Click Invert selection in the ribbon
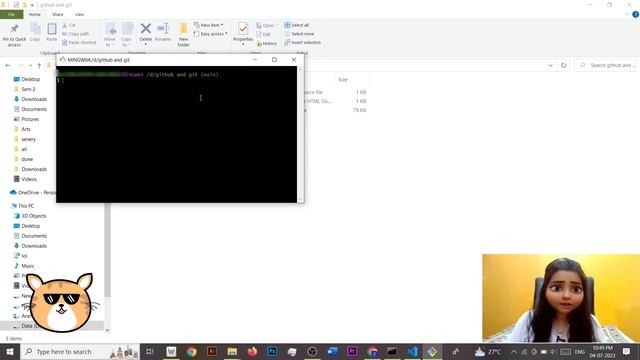Viewport: 640px width, 360px height. point(302,42)
